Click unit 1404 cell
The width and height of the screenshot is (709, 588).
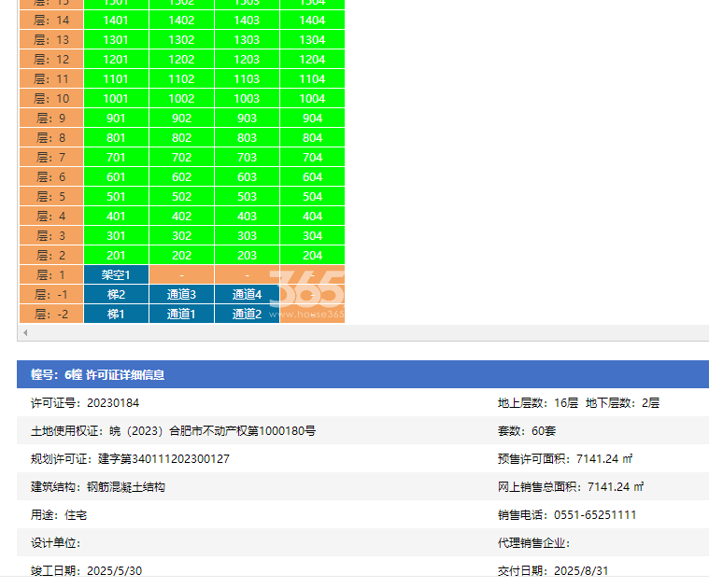tap(312, 21)
